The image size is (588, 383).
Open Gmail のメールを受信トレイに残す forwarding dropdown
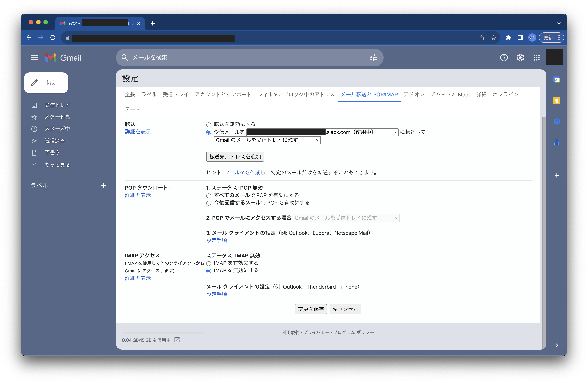point(267,140)
